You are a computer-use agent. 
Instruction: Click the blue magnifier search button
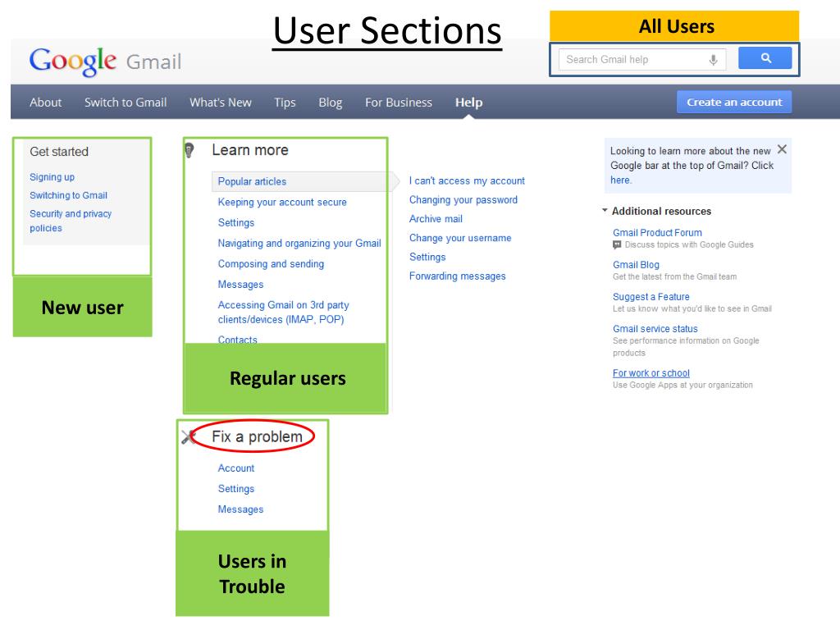coord(765,58)
